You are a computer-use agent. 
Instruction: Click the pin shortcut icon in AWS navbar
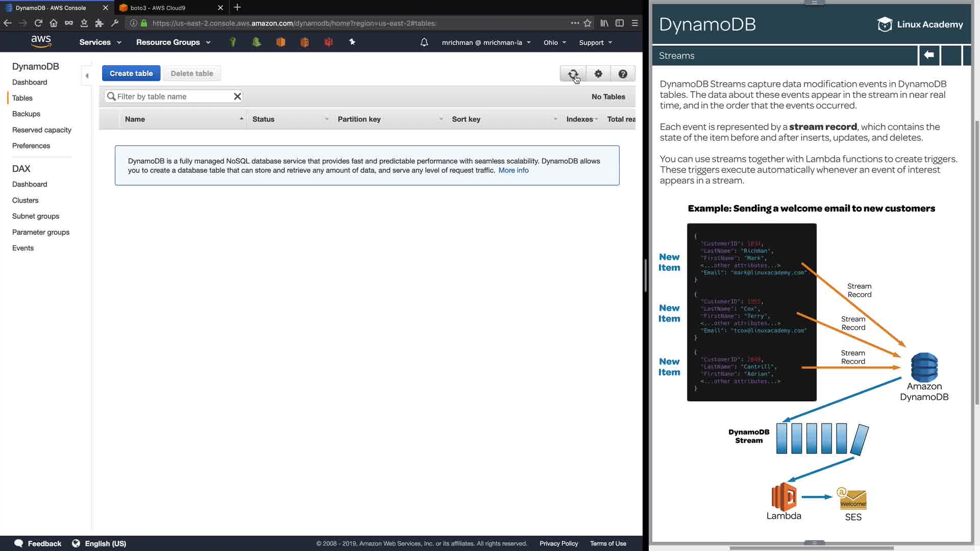click(352, 42)
